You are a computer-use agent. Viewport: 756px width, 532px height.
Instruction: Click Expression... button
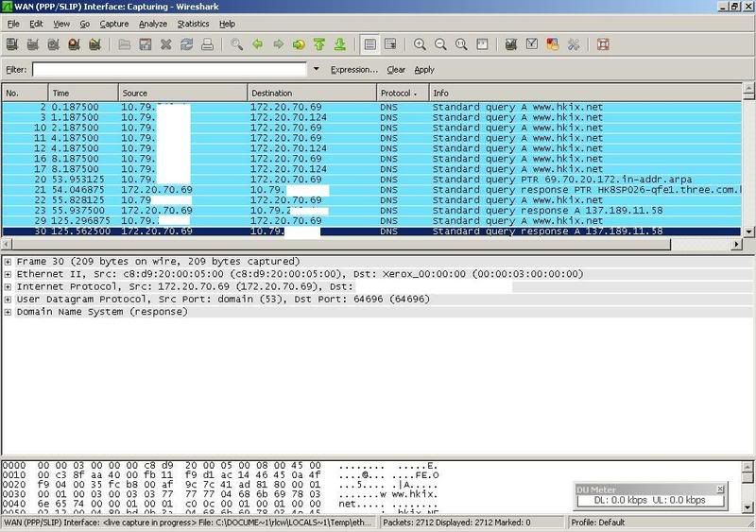354,70
